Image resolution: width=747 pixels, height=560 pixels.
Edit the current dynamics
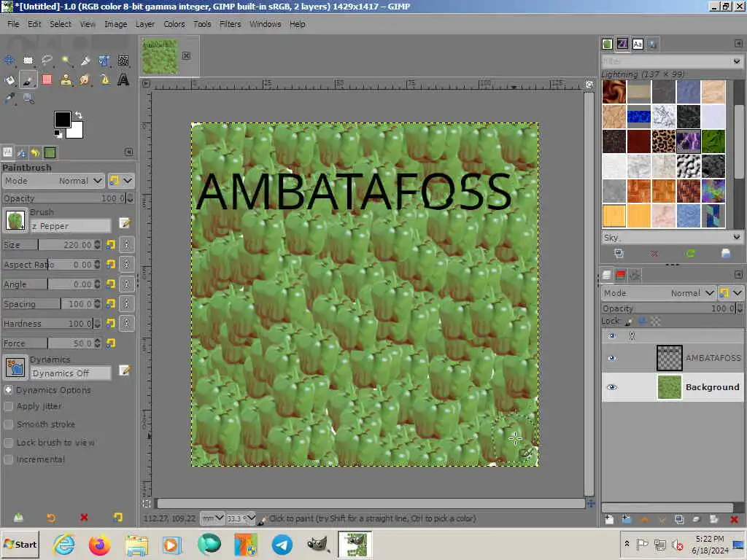pos(125,370)
